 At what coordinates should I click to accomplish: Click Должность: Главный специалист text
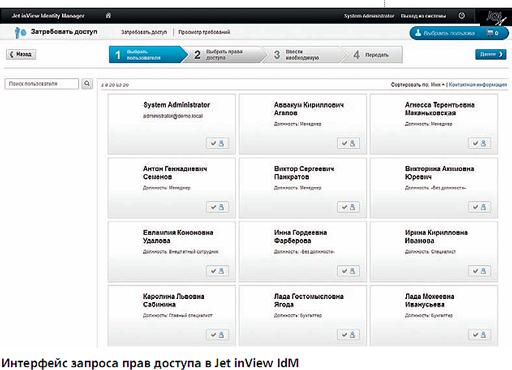[x=178, y=315]
